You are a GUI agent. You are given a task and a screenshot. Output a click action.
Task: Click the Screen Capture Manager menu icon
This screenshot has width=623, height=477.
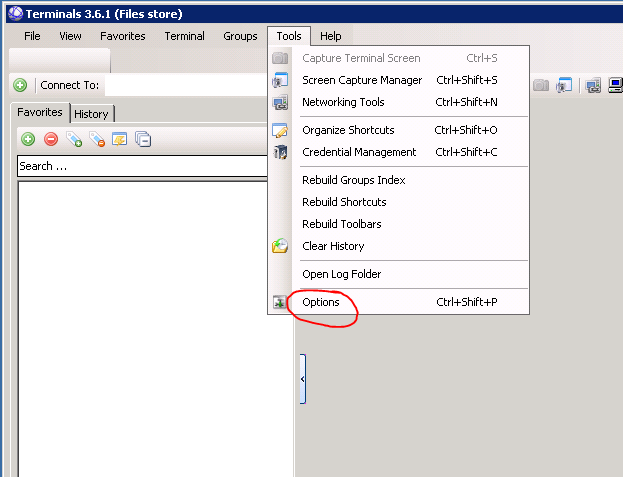click(x=280, y=80)
